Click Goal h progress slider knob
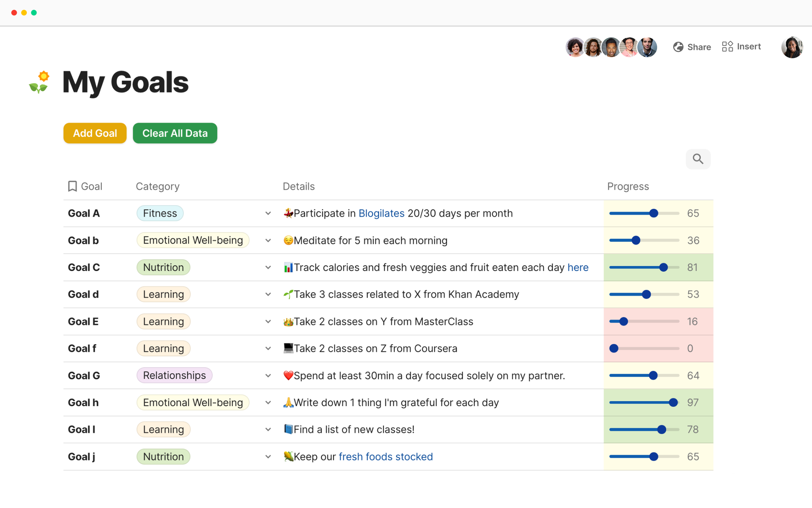The width and height of the screenshot is (812, 508). coord(673,403)
